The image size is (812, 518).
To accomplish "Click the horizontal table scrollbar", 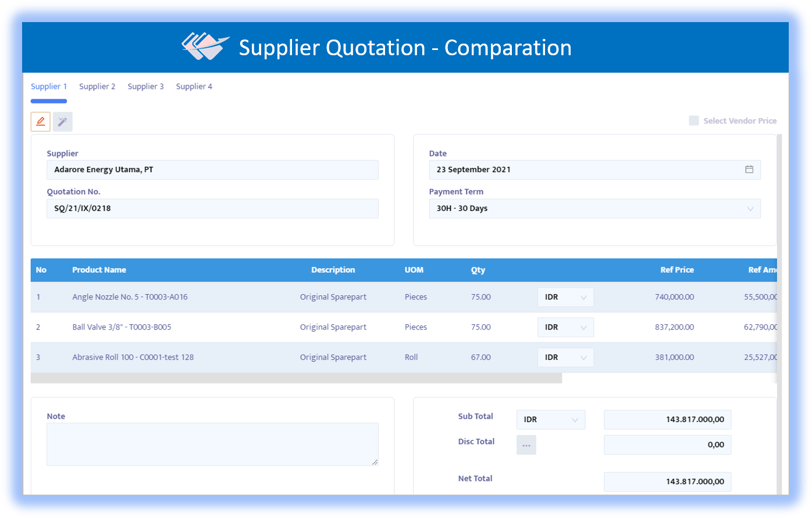I will point(296,378).
